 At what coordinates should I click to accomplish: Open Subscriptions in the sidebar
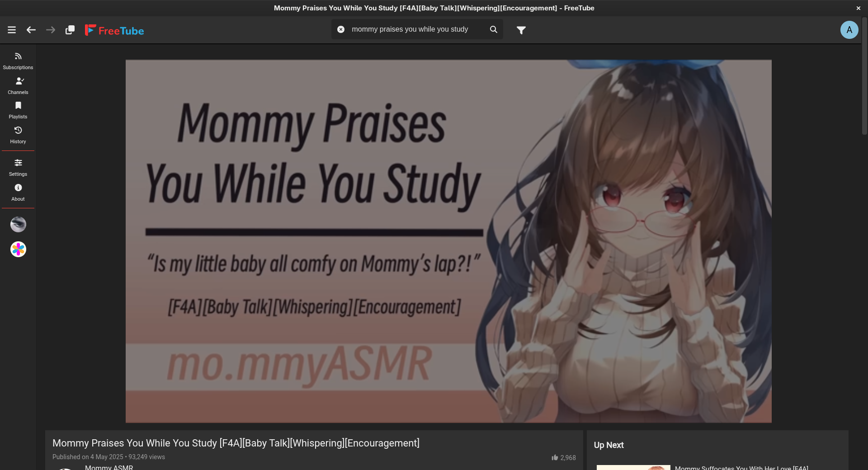click(x=18, y=61)
